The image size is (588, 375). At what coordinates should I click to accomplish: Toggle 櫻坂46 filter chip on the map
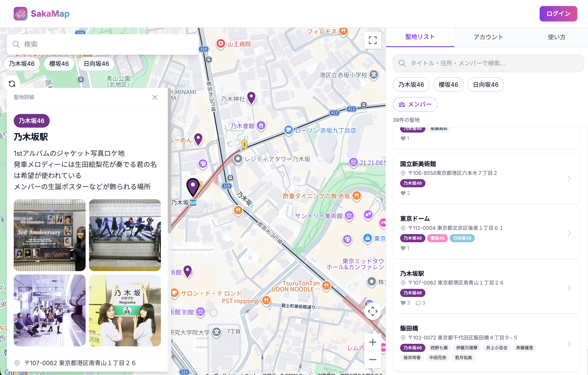[59, 64]
